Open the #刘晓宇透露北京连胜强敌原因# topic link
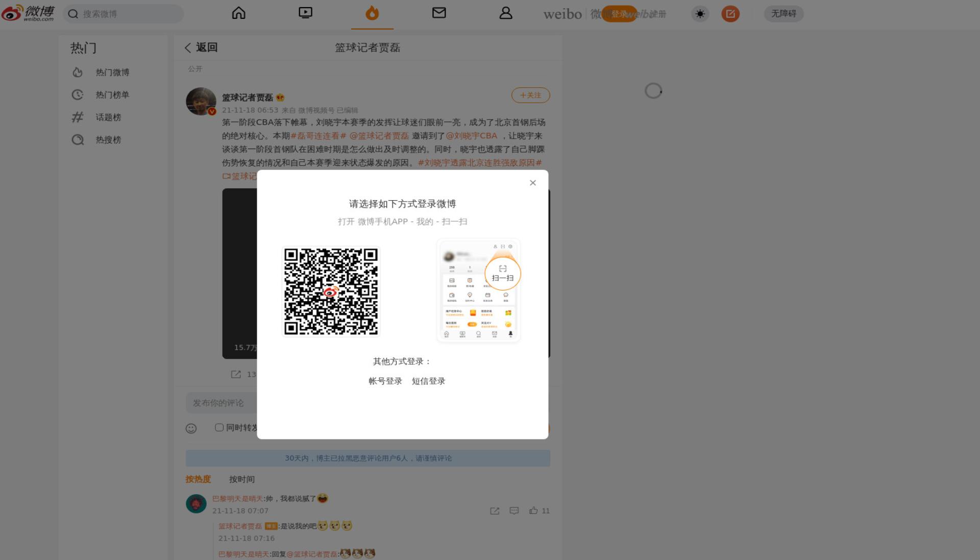 [x=480, y=163]
